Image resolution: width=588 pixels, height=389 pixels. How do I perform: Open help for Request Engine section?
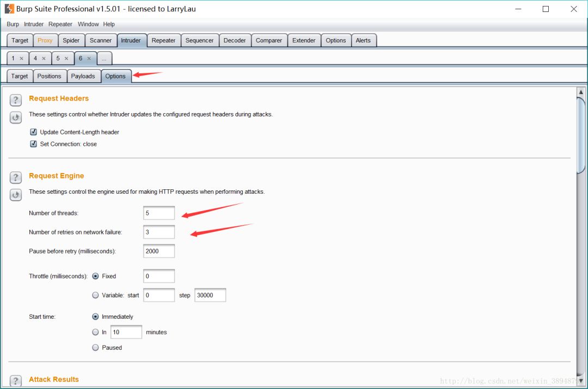click(15, 177)
